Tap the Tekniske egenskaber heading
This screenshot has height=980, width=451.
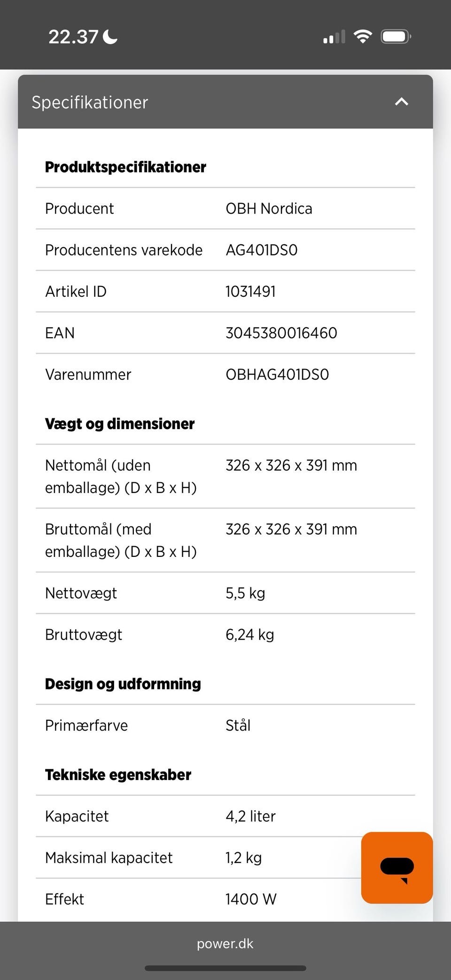click(x=118, y=775)
